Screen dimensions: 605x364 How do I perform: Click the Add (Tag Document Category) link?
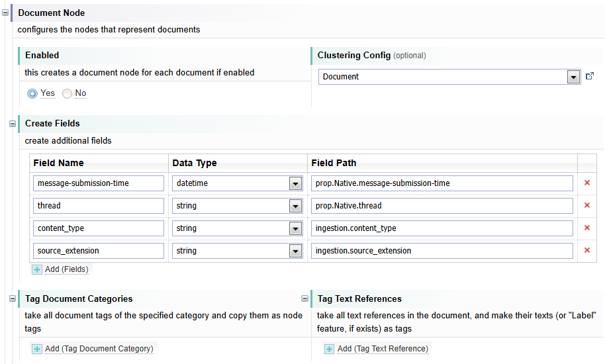(x=99, y=349)
